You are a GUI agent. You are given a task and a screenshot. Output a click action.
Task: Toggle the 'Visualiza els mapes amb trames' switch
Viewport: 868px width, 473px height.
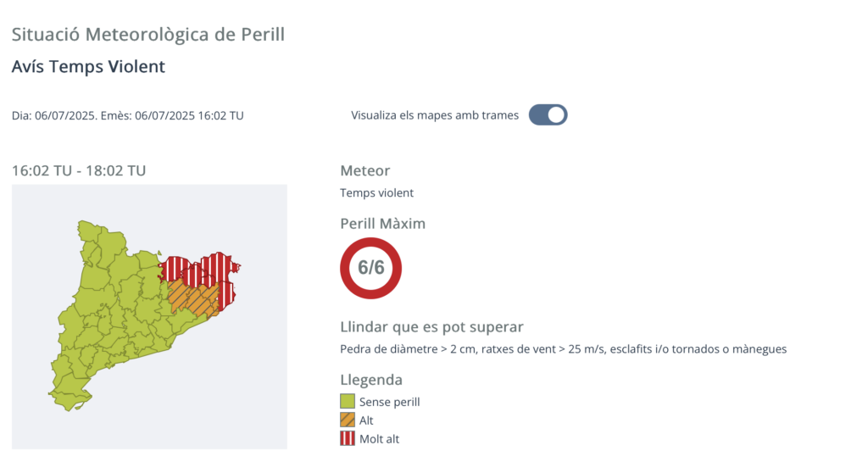pyautogui.click(x=548, y=114)
